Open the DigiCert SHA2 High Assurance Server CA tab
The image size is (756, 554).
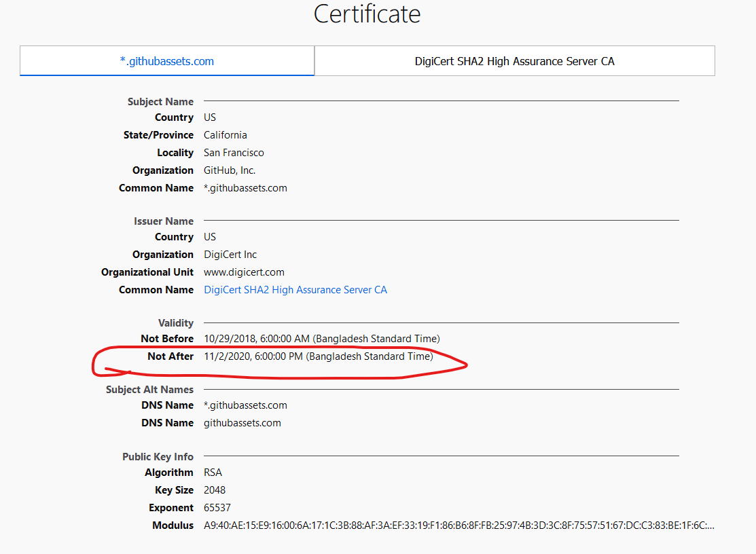coord(514,61)
